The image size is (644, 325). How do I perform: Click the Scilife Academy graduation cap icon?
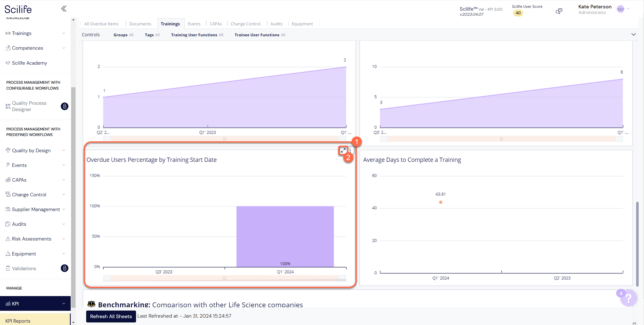(x=8, y=63)
